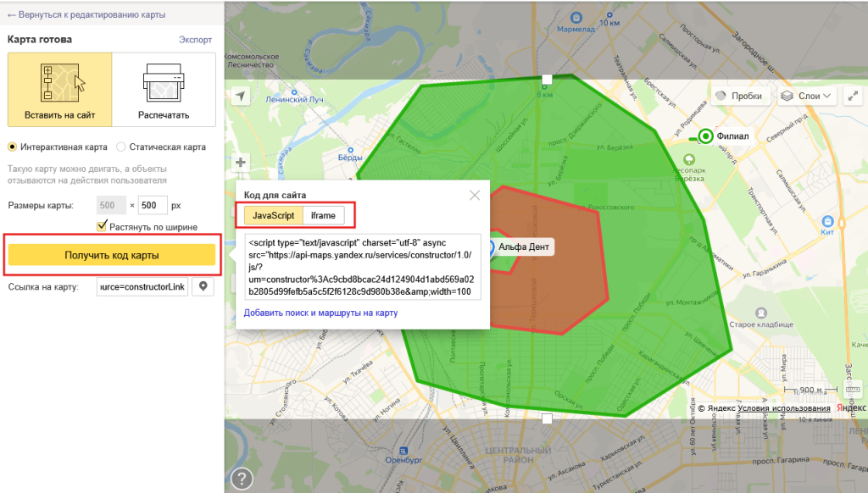Close the Код для сайта popup
Image resolution: width=868 pixels, height=493 pixels.
475,196
